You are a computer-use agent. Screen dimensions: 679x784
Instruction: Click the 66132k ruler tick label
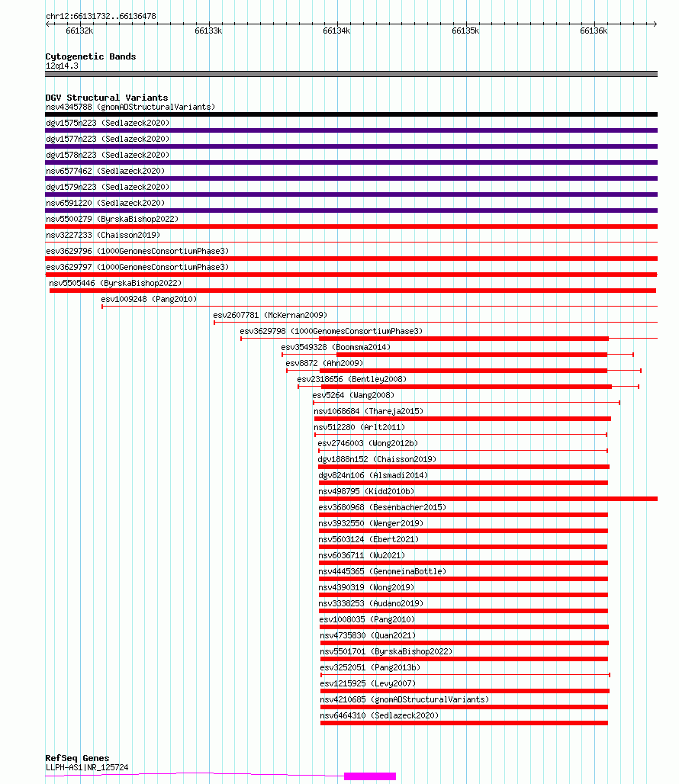pyautogui.click(x=79, y=31)
